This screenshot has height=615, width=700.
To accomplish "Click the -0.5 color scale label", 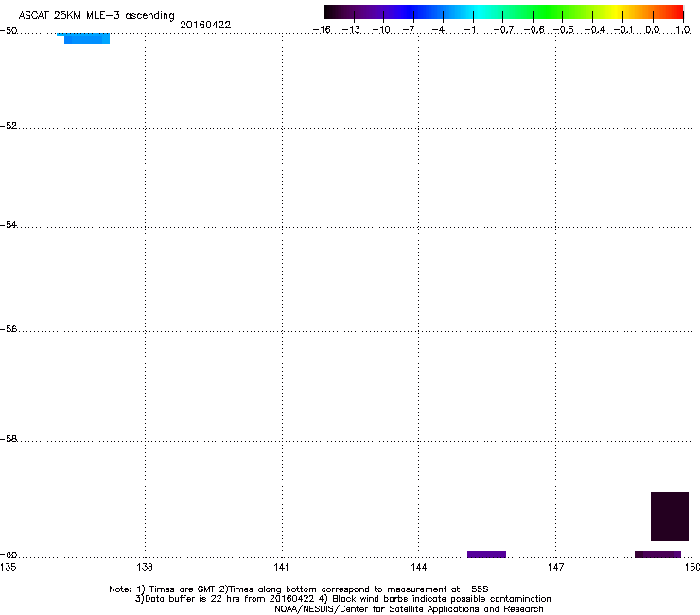I will [564, 30].
